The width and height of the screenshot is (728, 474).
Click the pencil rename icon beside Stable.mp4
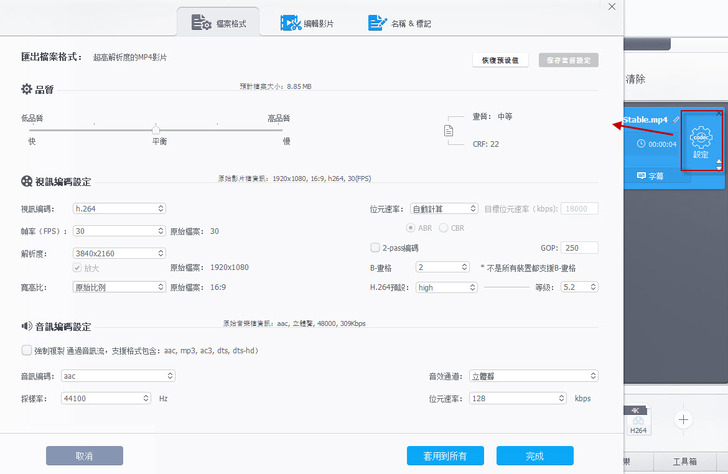[x=676, y=120]
